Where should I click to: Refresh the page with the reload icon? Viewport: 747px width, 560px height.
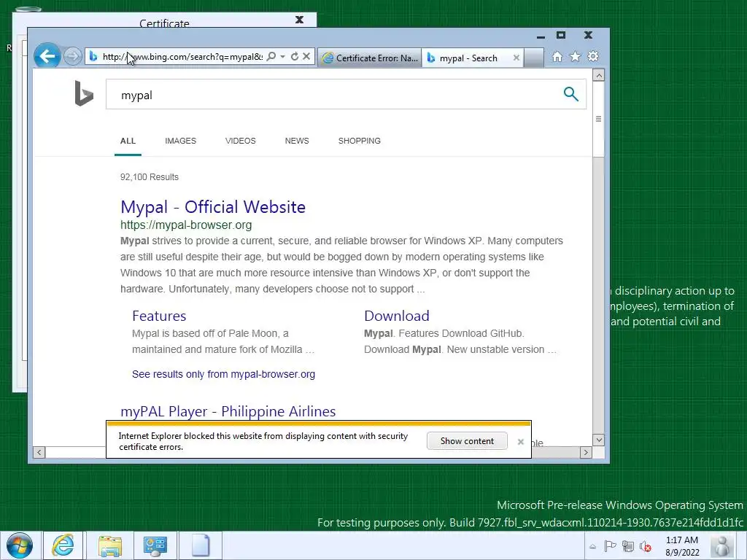pos(295,57)
